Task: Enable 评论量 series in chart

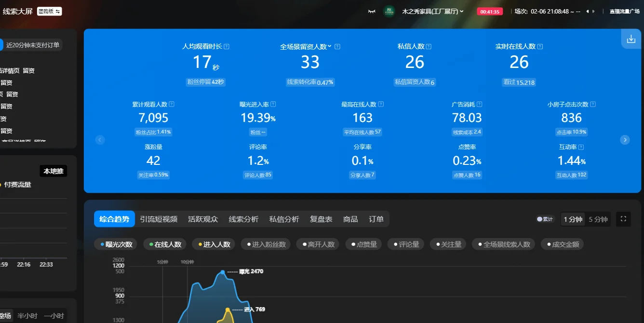Action: pyautogui.click(x=406, y=244)
